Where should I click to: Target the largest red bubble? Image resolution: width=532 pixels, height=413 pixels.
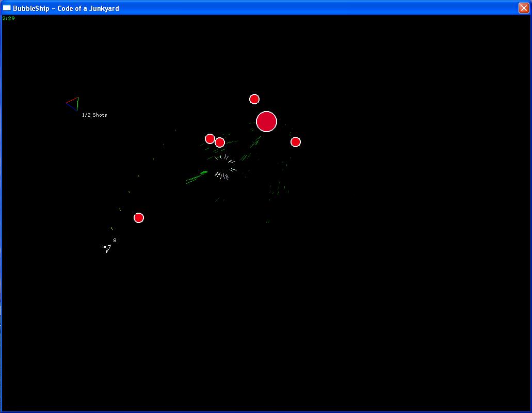[266, 122]
